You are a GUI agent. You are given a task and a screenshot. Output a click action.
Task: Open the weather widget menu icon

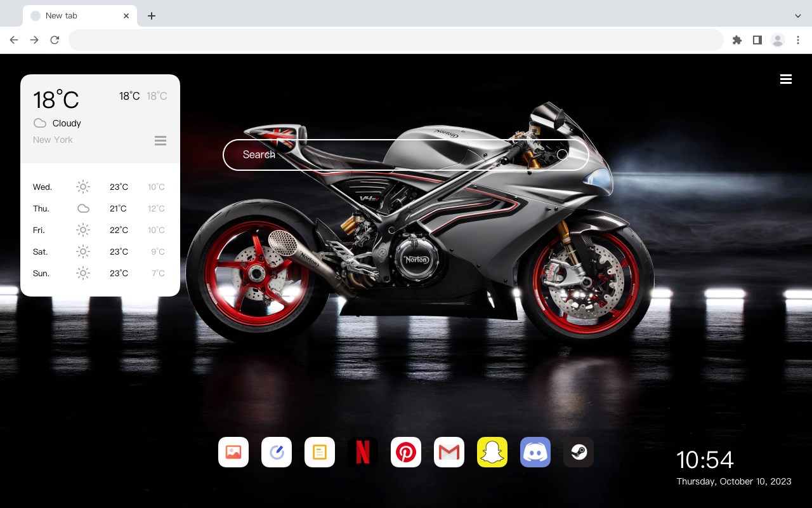pyautogui.click(x=160, y=140)
